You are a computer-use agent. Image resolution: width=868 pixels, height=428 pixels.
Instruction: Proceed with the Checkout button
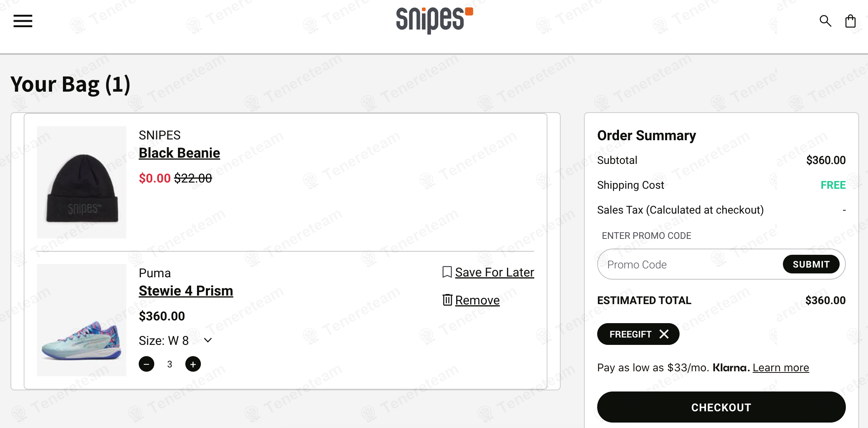point(721,407)
